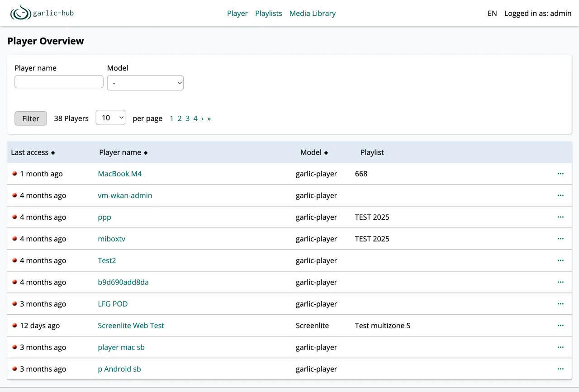This screenshot has width=579, height=392.
Task: Open the Playlists menu item
Action: pos(269,14)
